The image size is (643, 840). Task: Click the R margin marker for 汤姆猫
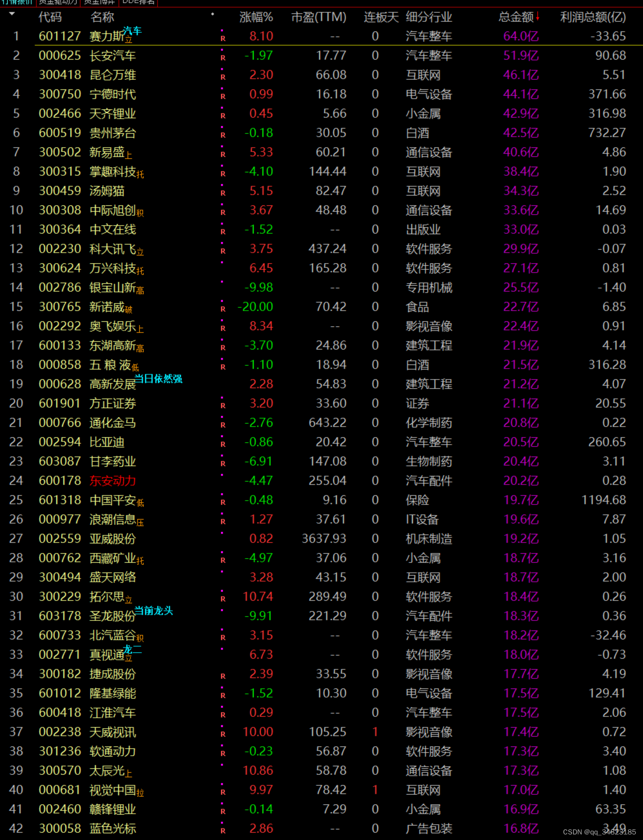tap(223, 193)
